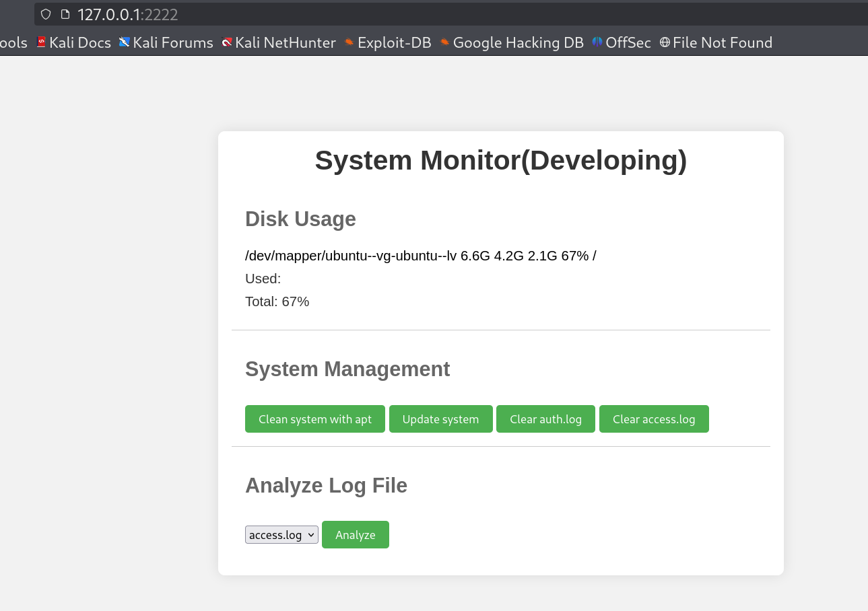Open the File Not Found bookmark

716,42
